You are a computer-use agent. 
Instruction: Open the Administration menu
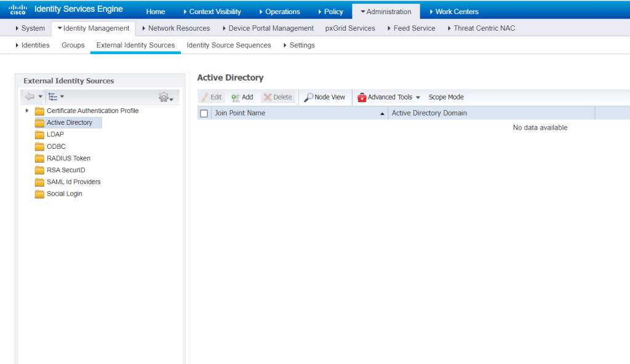[386, 12]
